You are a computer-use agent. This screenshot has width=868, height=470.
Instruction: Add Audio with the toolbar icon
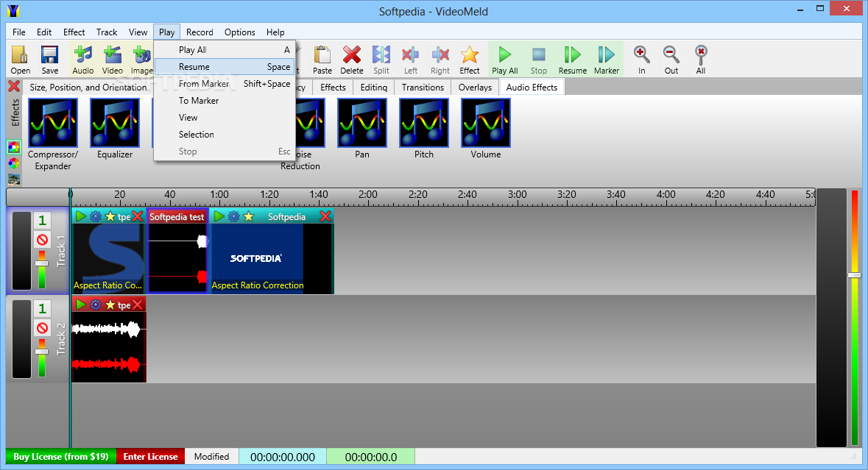pyautogui.click(x=83, y=60)
